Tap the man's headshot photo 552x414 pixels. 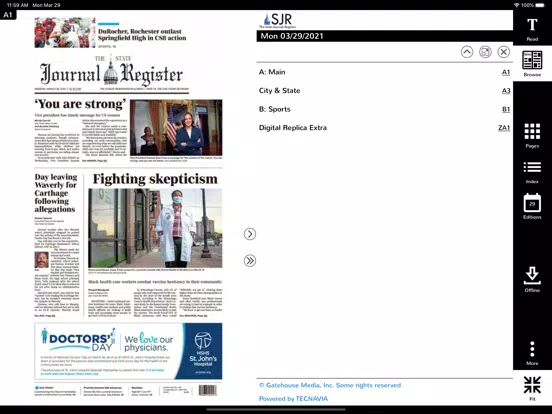pyautogui.click(x=42, y=260)
